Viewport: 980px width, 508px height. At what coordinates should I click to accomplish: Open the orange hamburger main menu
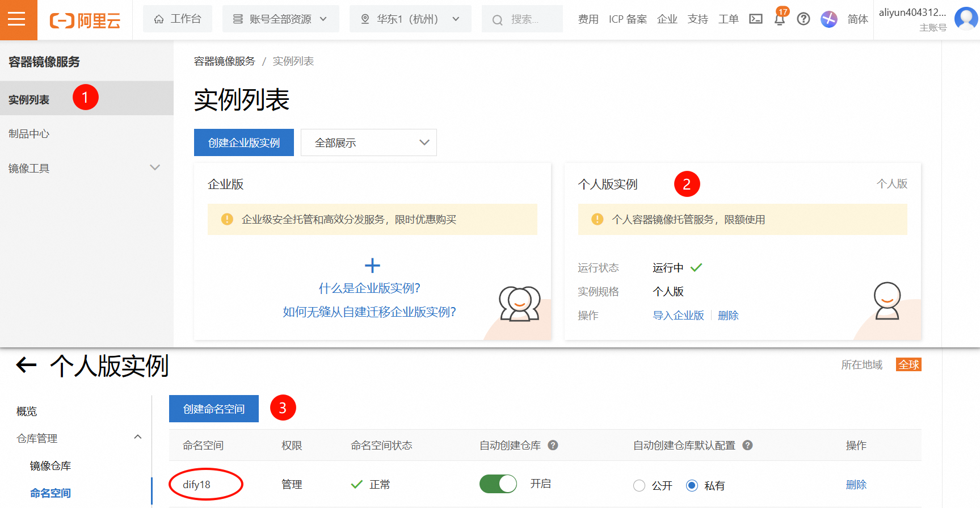(x=17, y=20)
